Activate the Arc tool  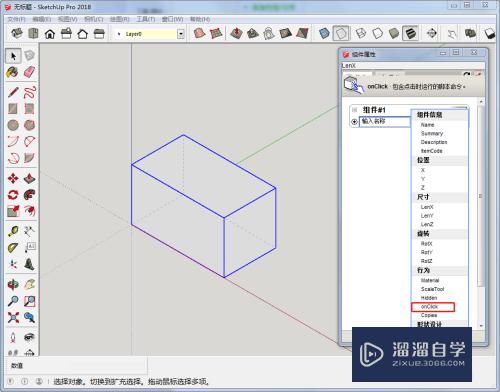point(13,141)
